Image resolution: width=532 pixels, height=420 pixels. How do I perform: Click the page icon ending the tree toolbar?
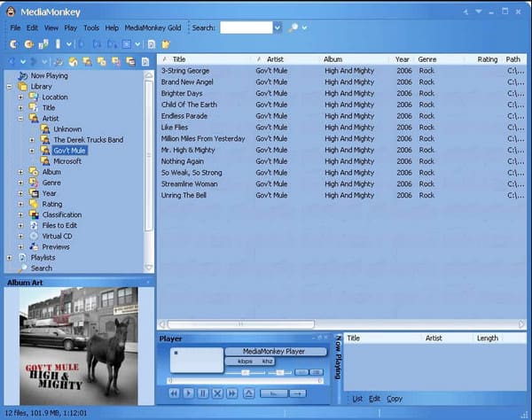point(145,62)
